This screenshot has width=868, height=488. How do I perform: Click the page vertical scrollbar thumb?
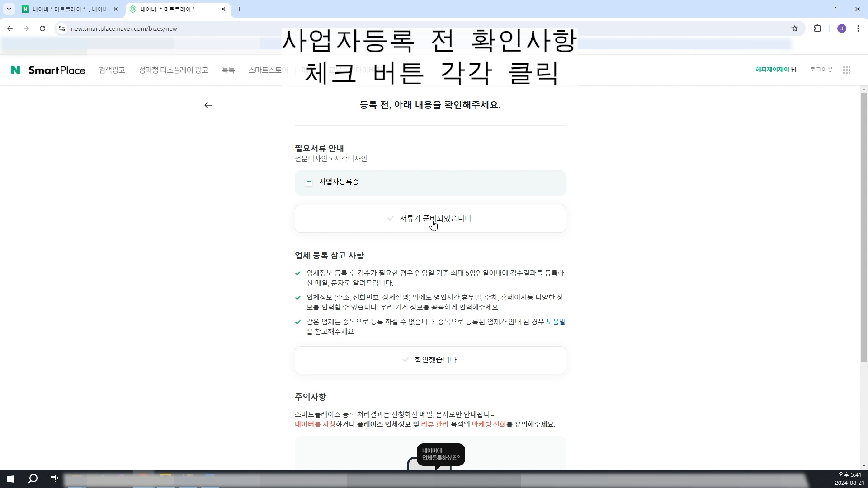point(863,226)
